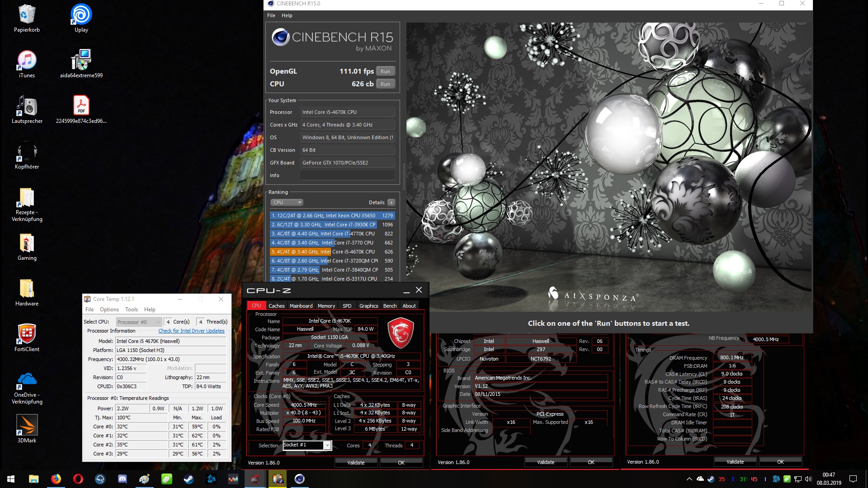Screen dimensions: 868x488
Task: Click OK in the front CPU-Z window
Action: pos(401,463)
